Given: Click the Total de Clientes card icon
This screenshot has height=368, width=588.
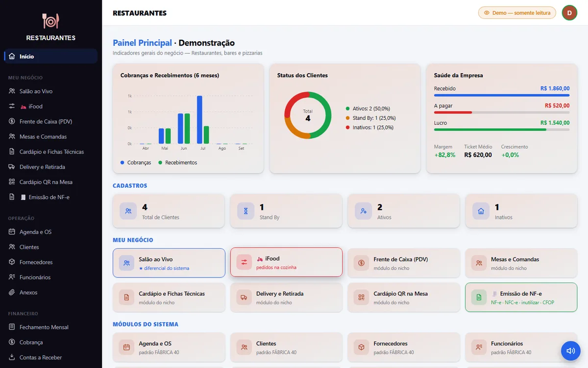Looking at the screenshot, I should tap(128, 211).
